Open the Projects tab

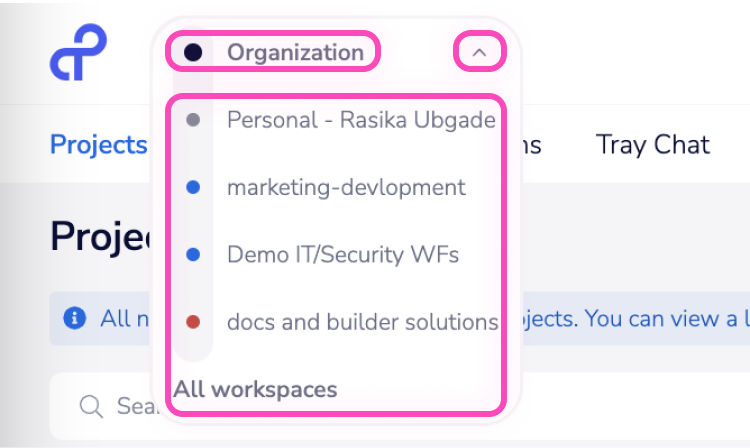click(98, 144)
